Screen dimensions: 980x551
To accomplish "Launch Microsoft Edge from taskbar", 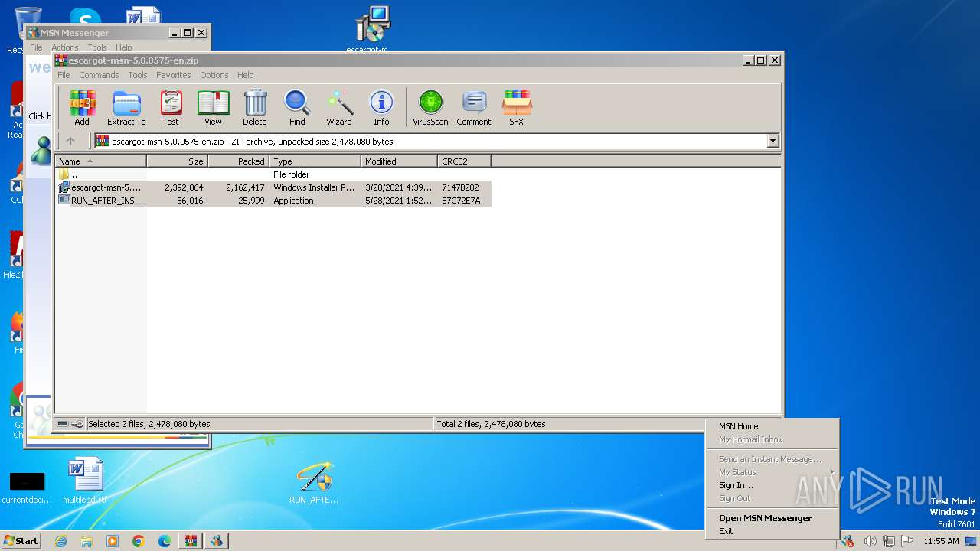I will (x=165, y=541).
